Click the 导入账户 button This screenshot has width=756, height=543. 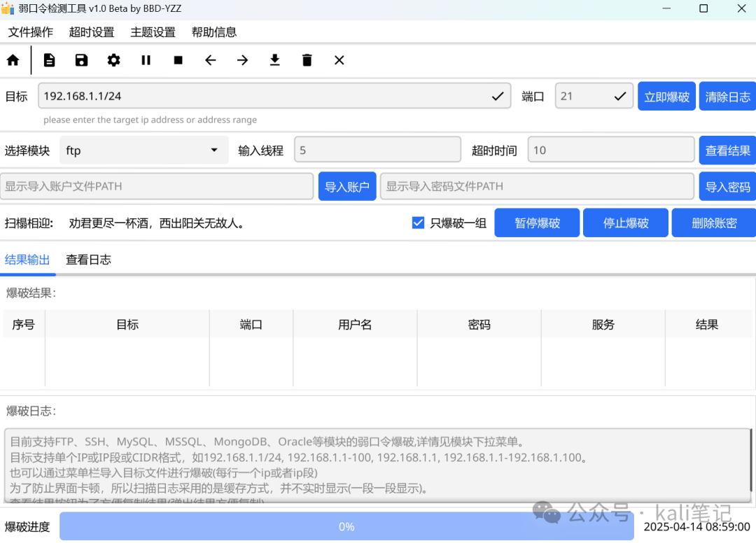[x=347, y=186]
